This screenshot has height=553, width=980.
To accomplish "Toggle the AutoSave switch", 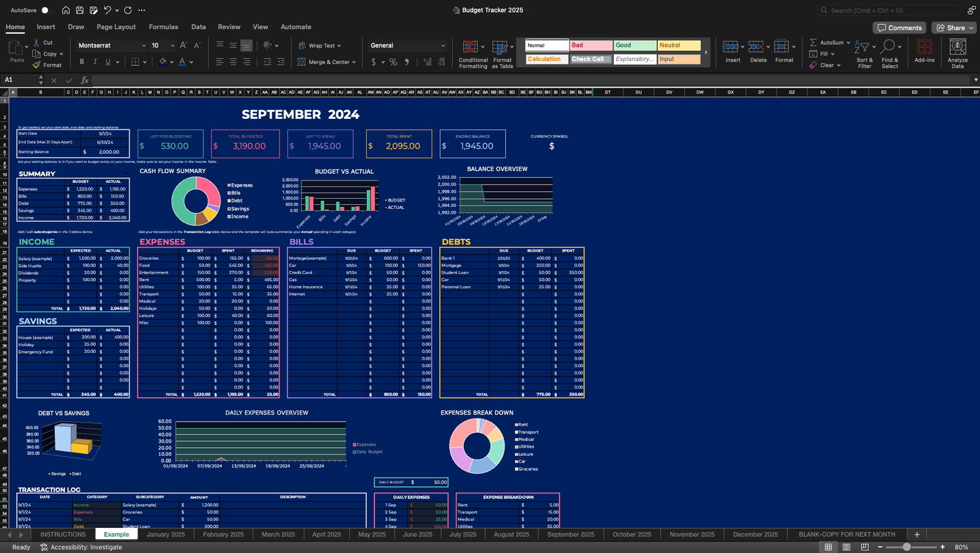I will (46, 10).
